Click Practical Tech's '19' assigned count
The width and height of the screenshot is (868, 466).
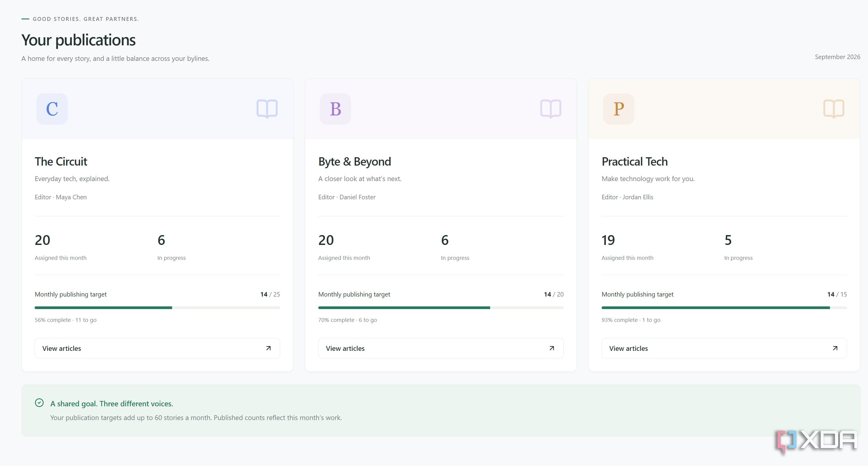pos(608,240)
